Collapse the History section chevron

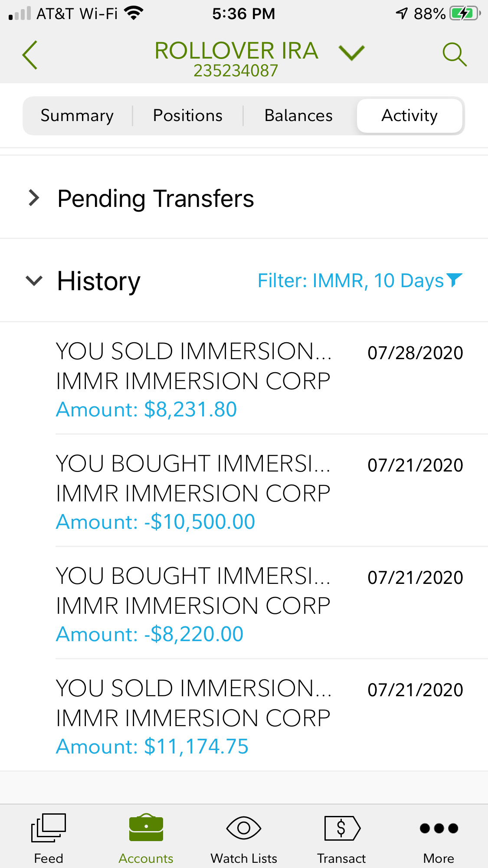[34, 281]
